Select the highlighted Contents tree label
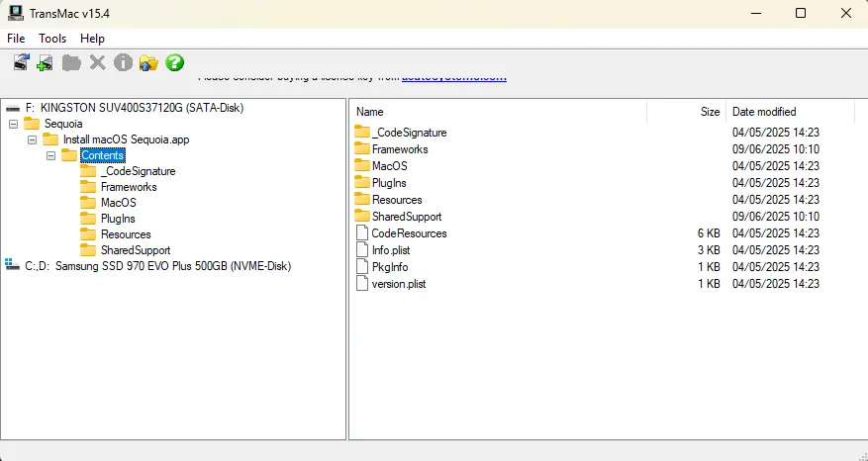The width and height of the screenshot is (868, 461). click(102, 155)
